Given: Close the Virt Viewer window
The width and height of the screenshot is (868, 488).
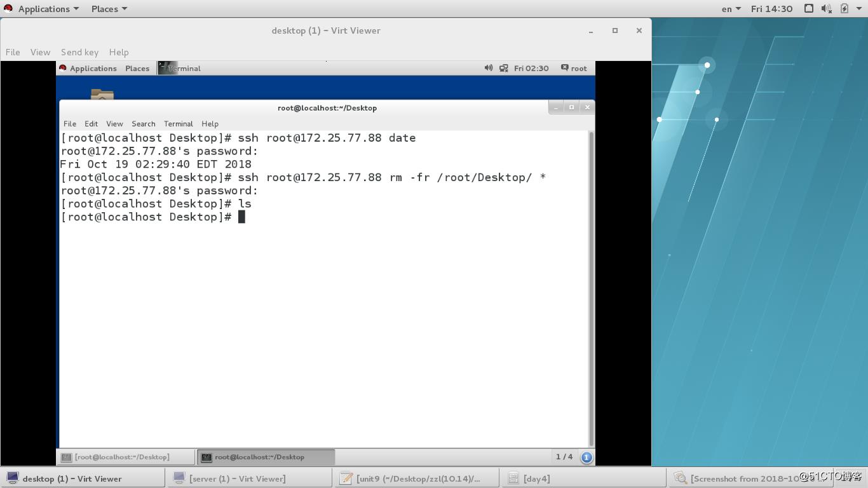Looking at the screenshot, I should click(x=639, y=30).
